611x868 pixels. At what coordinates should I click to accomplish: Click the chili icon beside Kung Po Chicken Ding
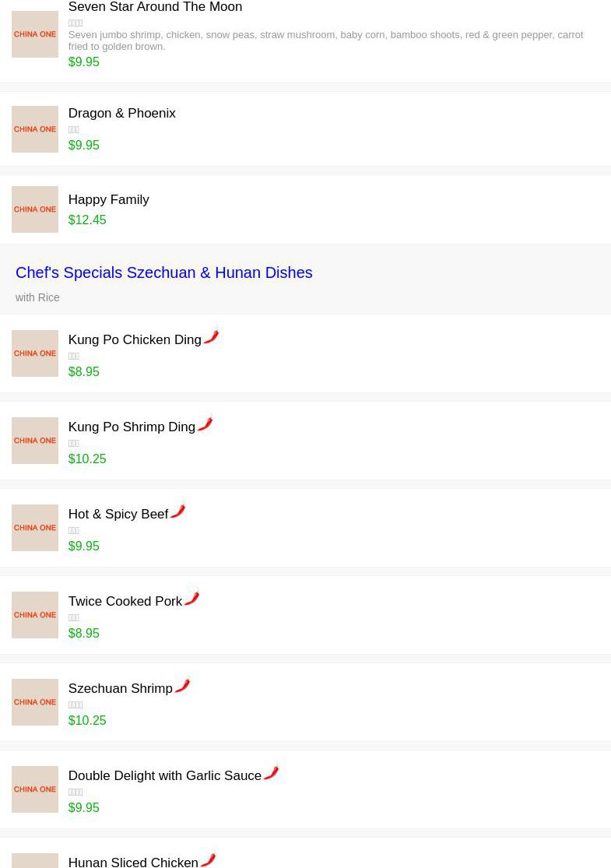pyautogui.click(x=211, y=337)
